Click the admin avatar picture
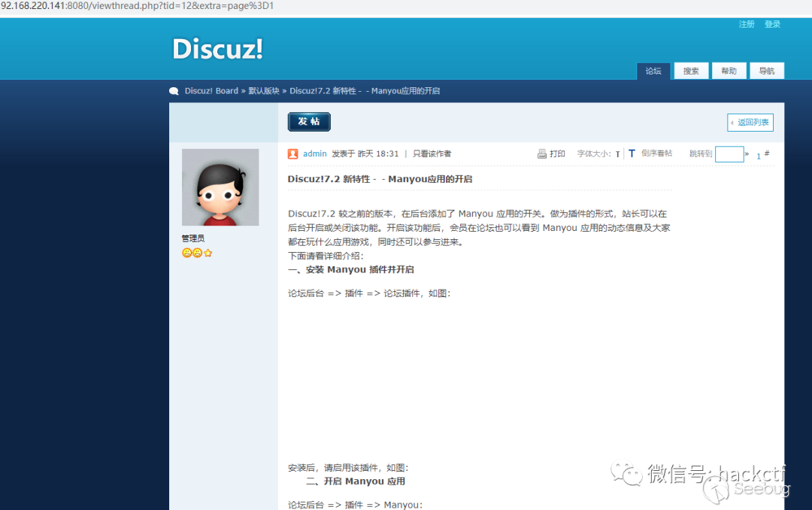 (220, 187)
